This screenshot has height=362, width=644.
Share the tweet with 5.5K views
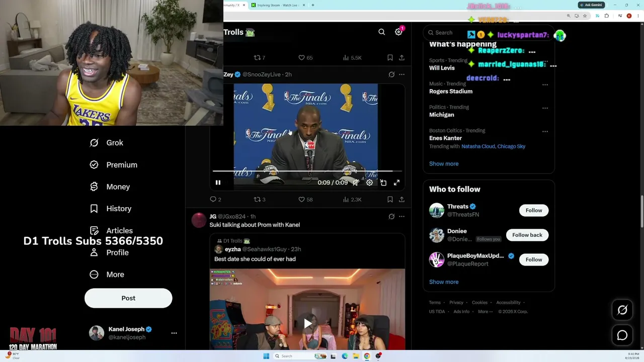401,58
